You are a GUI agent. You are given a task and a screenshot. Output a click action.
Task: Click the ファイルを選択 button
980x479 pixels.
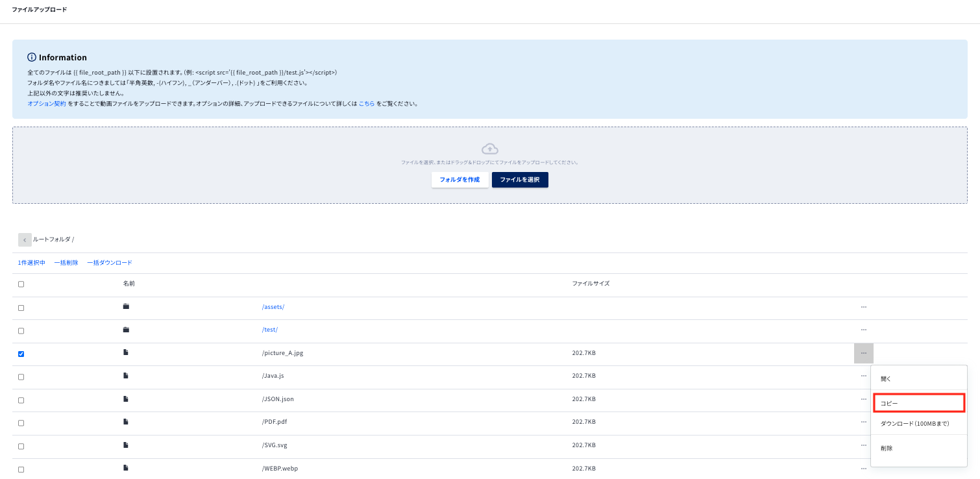tap(520, 180)
